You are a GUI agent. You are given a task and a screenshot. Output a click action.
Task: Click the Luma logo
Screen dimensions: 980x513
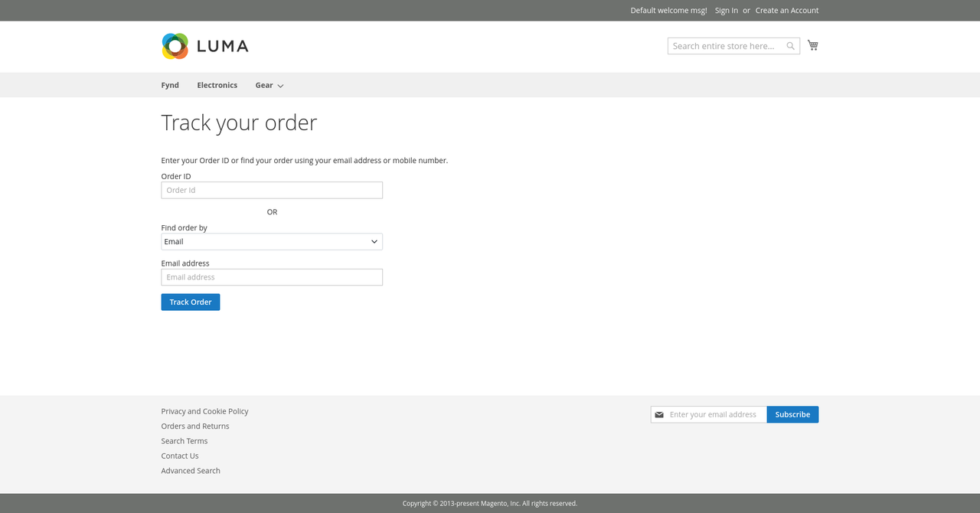pyautogui.click(x=204, y=46)
